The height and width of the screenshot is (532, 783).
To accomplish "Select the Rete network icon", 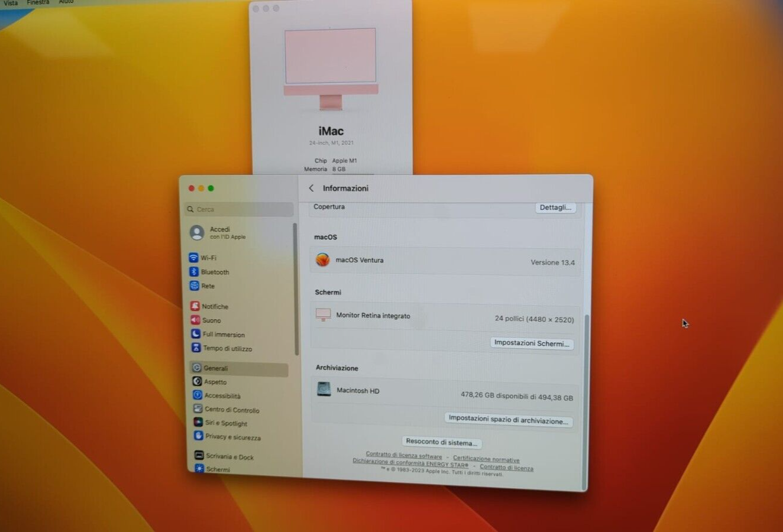I will tap(194, 286).
